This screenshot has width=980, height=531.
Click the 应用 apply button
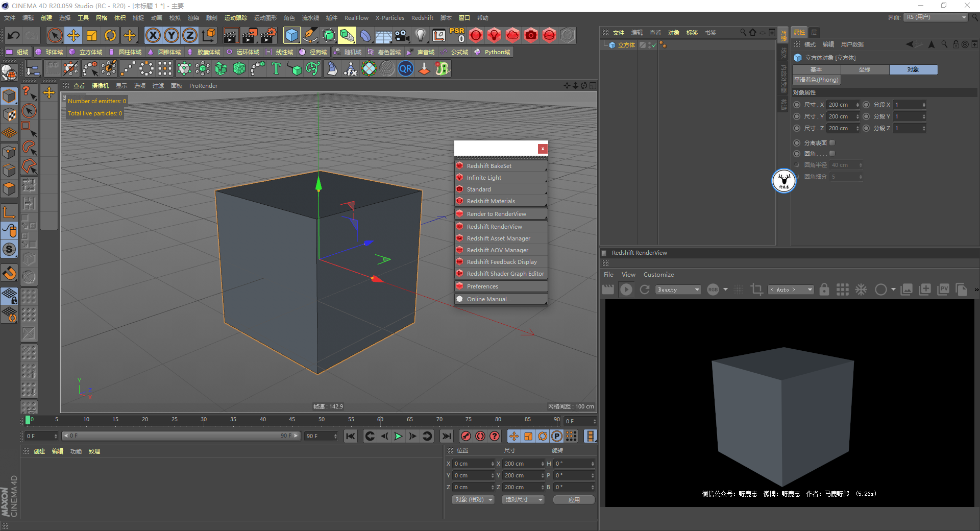(x=574, y=499)
